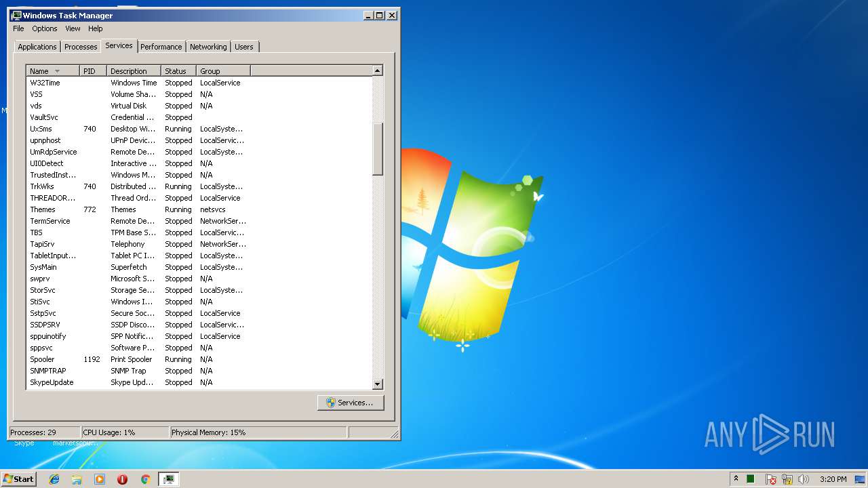
Task: Click the Task Manager title bar icon
Action: (x=16, y=15)
